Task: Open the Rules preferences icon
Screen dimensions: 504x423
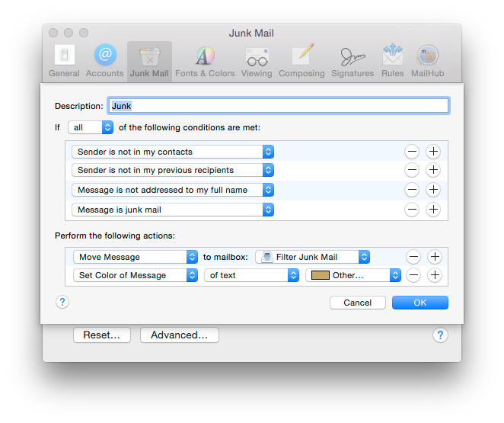Action: (392, 61)
